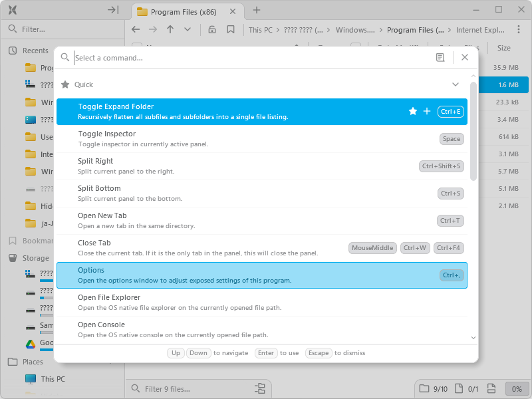
Task: Collapse the Quick commands section
Action: click(x=456, y=84)
